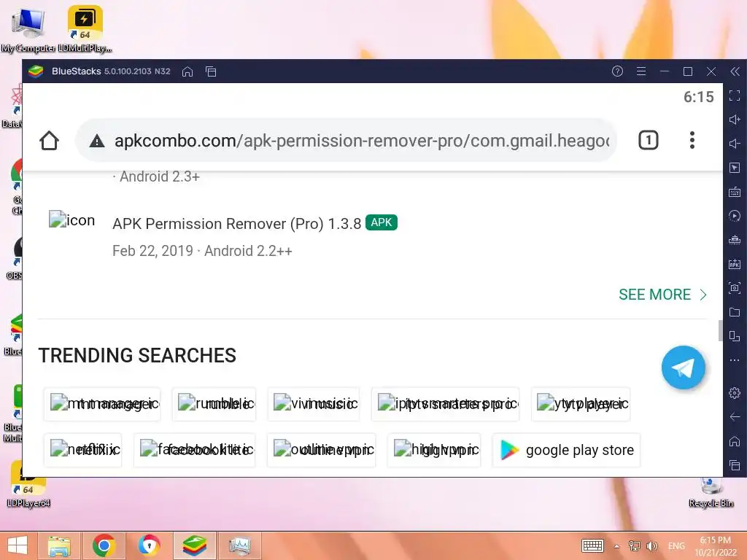
Task: Click the Android home icon in sidebar
Action: point(735,441)
